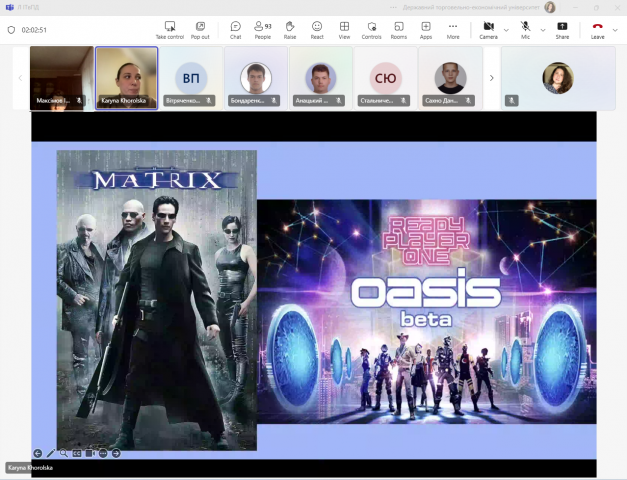This screenshot has height=480, width=627.
Task: Show the People participants list
Action: (262, 29)
